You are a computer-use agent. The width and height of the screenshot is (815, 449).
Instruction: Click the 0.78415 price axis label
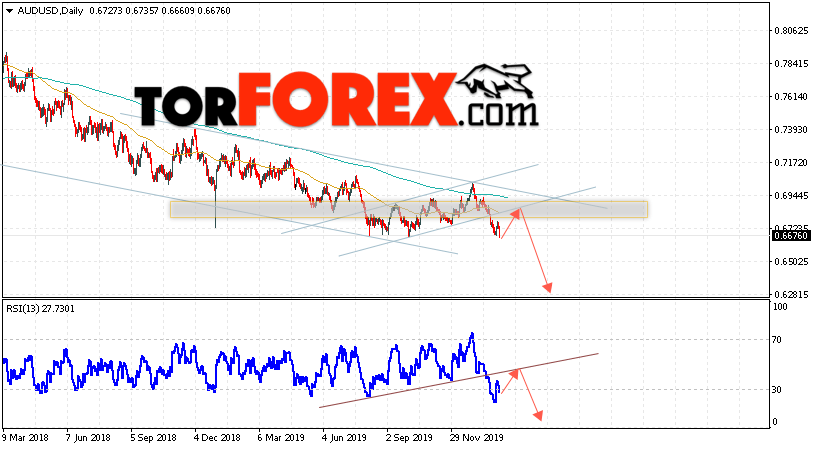[791, 63]
